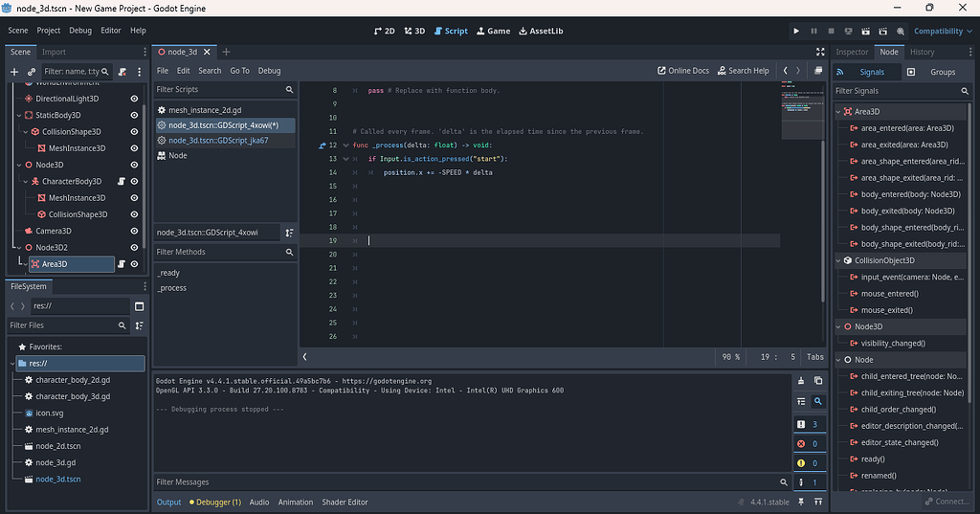Click the Movie Maker mode icon
Image resolution: width=980 pixels, height=514 pixels.
(x=902, y=31)
